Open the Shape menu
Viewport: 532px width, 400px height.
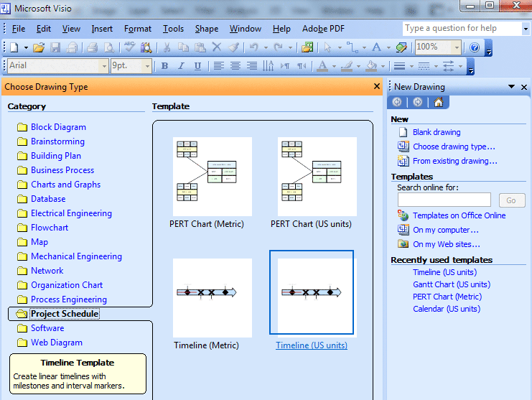(207, 29)
